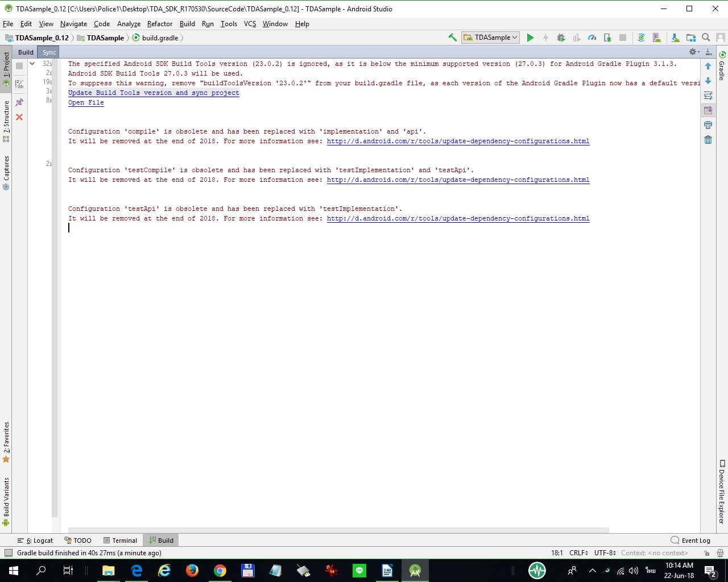The width and height of the screenshot is (728, 582).
Task: Open the Android Profiler gauge icon
Action: (592, 38)
